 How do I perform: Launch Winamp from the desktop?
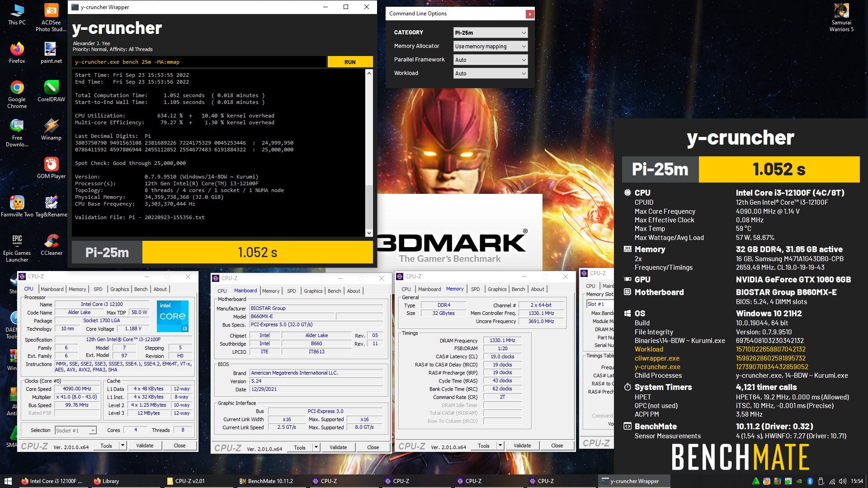coord(51,129)
